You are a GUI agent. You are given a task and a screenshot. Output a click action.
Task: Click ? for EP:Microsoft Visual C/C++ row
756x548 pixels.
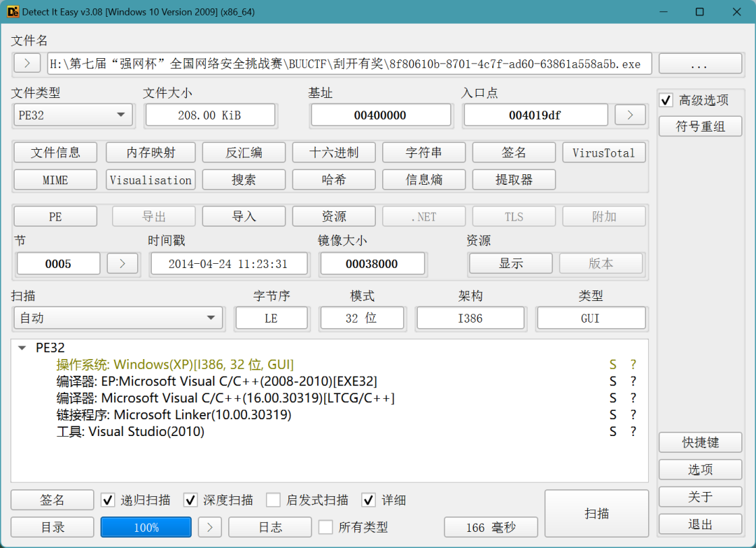(633, 381)
